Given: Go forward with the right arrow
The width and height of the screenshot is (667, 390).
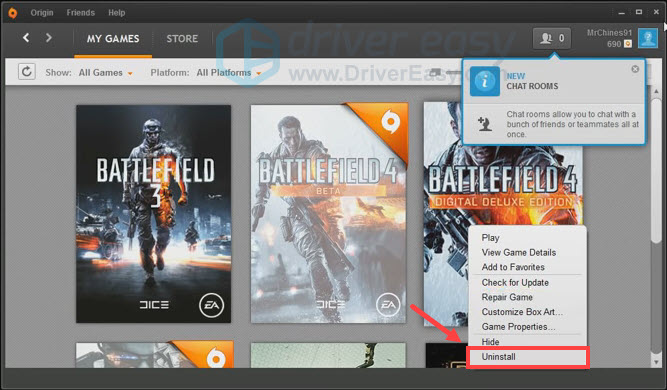Looking at the screenshot, I should [49, 38].
